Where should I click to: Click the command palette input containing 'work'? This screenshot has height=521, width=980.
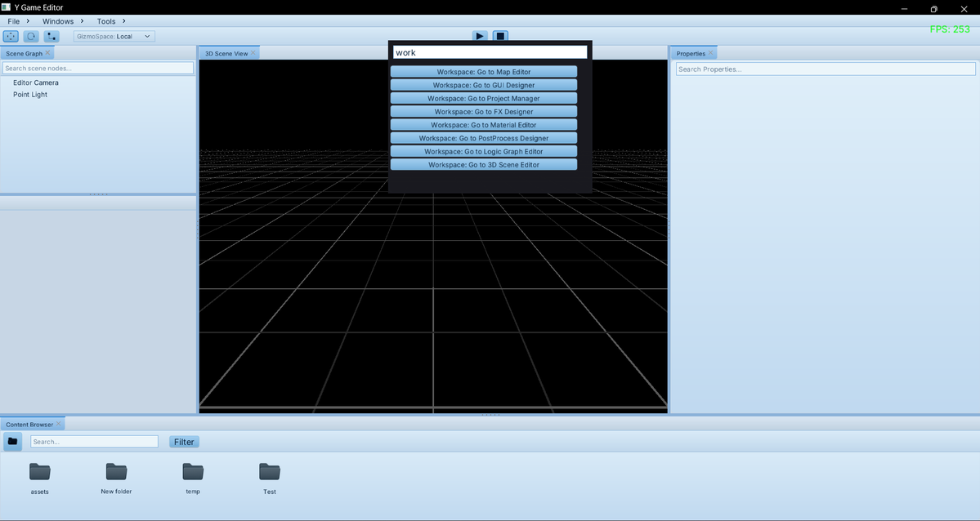(490, 52)
